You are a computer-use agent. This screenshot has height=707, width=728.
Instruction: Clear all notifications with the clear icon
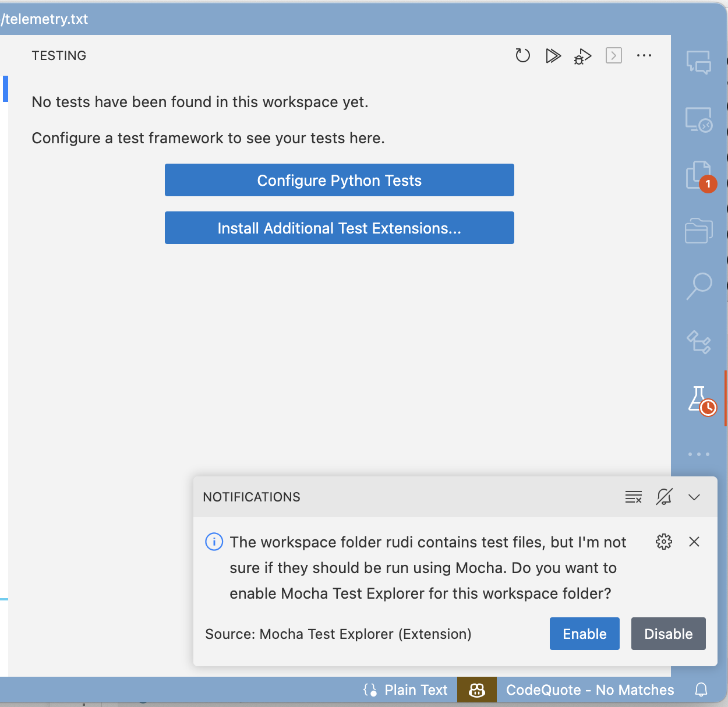(x=634, y=497)
